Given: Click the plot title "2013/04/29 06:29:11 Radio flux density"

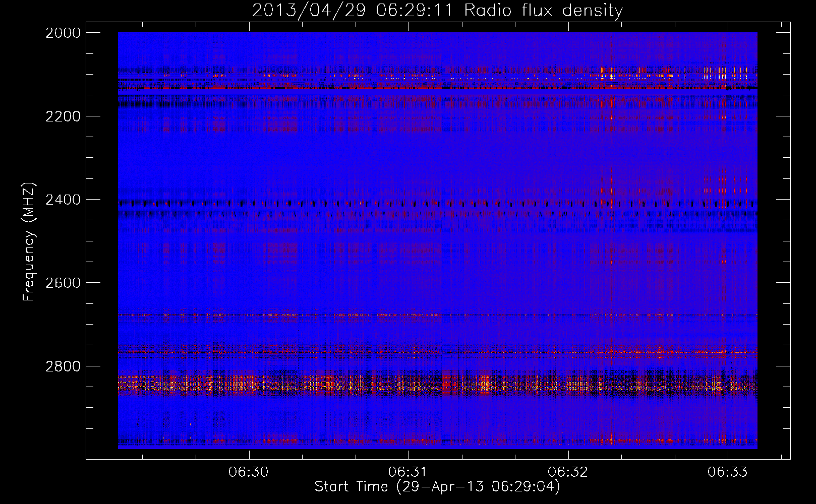Looking at the screenshot, I should 437,11.
